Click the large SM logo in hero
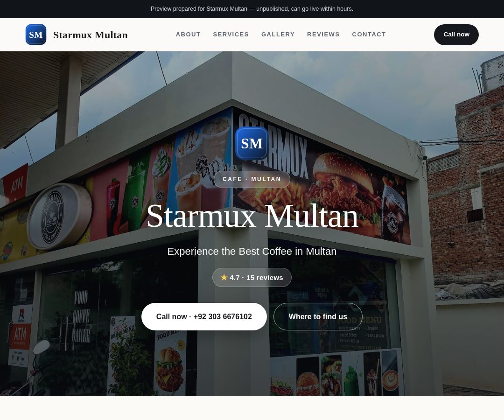 [x=252, y=143]
